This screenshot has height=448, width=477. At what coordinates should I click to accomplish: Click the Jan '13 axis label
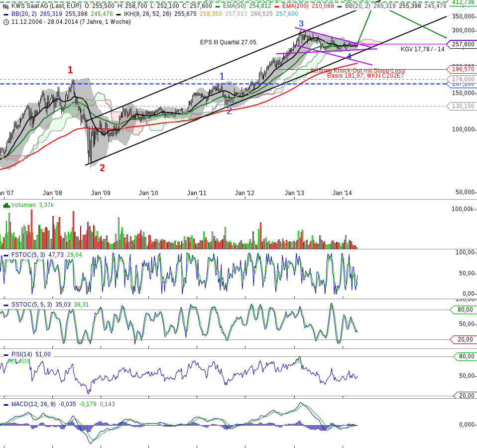294,192
